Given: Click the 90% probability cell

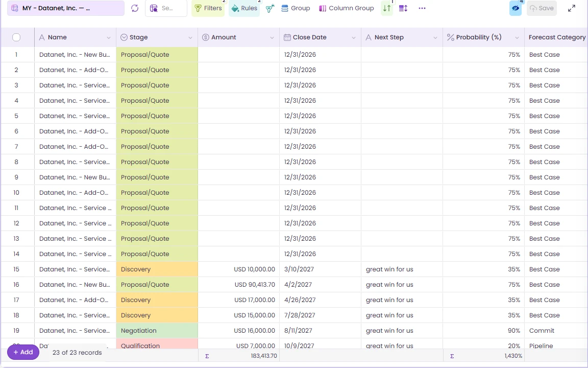Looking at the screenshot, I should pyautogui.click(x=483, y=331).
